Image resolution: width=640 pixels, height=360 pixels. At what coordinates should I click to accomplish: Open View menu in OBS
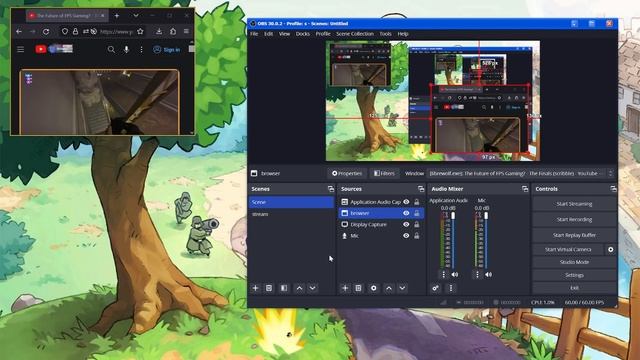[284, 34]
